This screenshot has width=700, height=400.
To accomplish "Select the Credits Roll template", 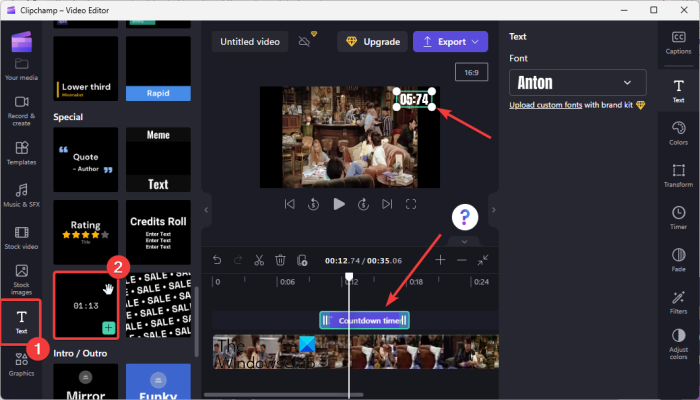I will click(158, 232).
